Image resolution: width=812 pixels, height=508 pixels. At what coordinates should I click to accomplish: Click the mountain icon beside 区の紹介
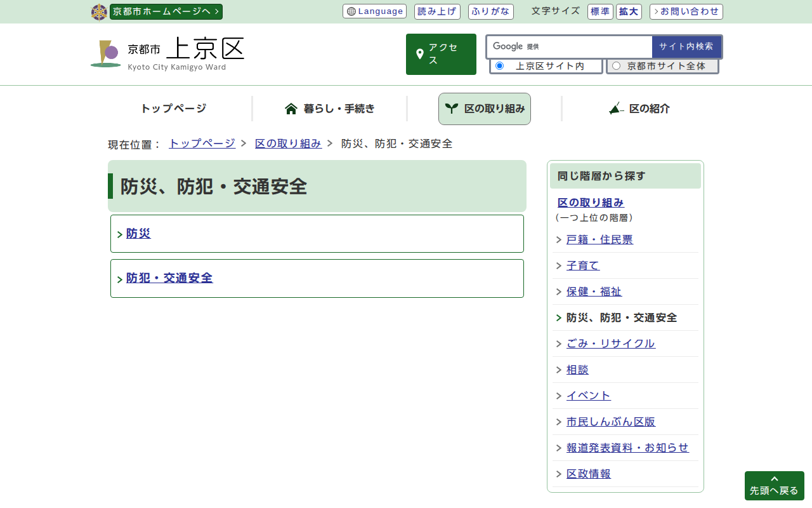[616, 109]
